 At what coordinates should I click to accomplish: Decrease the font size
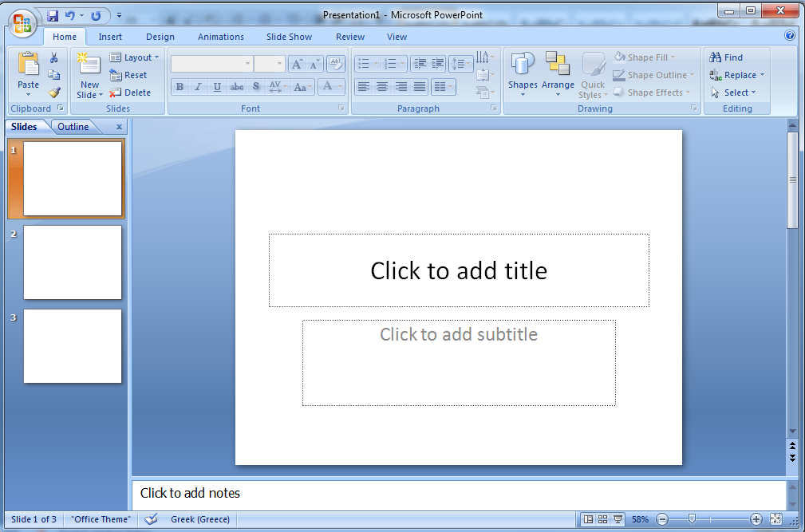[x=314, y=64]
